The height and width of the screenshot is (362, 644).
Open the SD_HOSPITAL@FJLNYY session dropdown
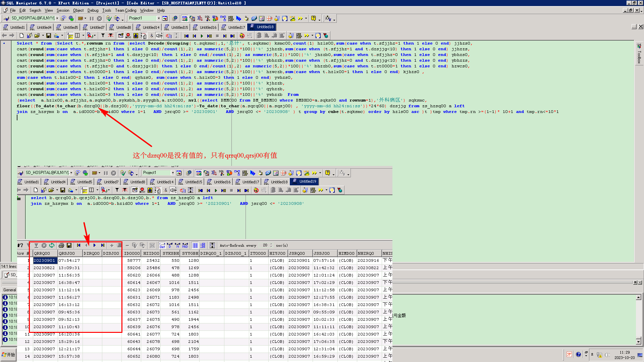(x=57, y=18)
